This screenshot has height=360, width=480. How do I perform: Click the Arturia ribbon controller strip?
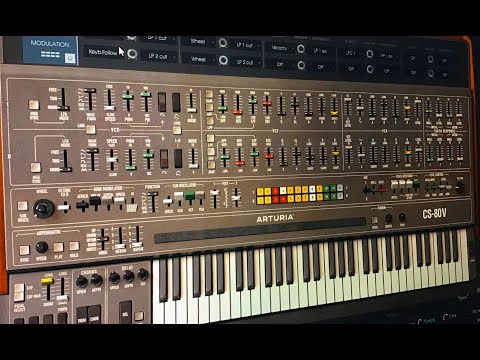tap(259, 230)
